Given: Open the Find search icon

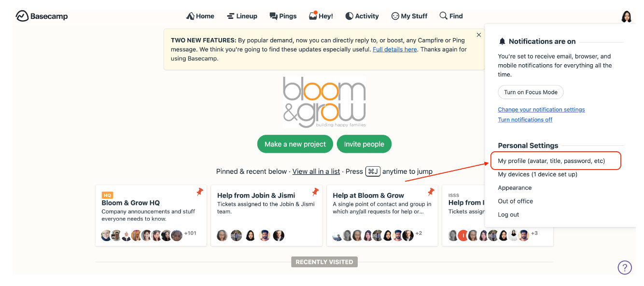Looking at the screenshot, I should point(451,16).
